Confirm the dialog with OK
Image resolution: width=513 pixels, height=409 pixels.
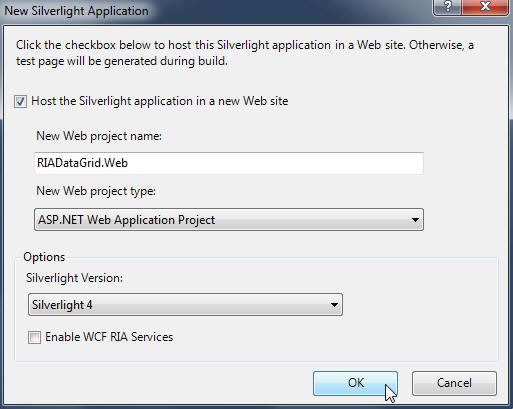point(355,383)
